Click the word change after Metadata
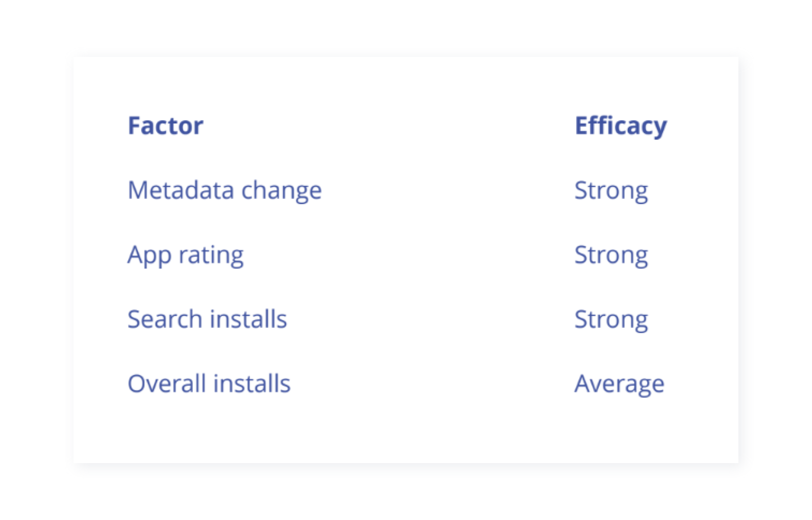Screen dimensions: 812x520 click(x=281, y=191)
